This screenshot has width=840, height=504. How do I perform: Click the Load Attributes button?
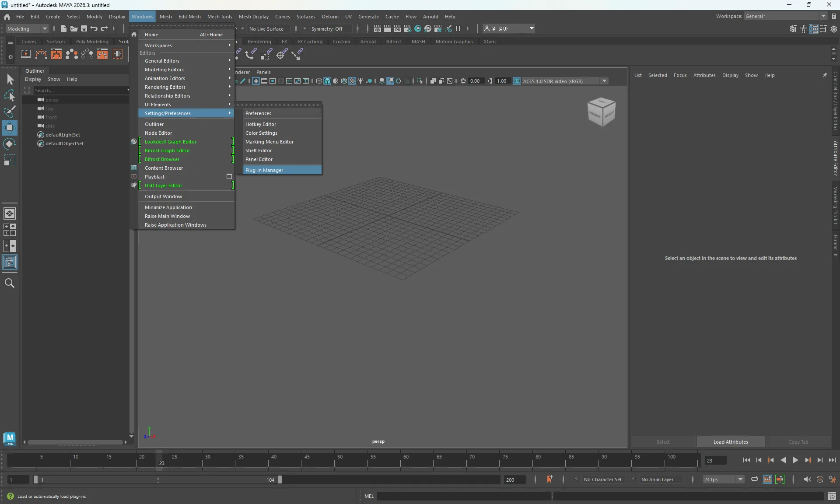click(x=731, y=442)
